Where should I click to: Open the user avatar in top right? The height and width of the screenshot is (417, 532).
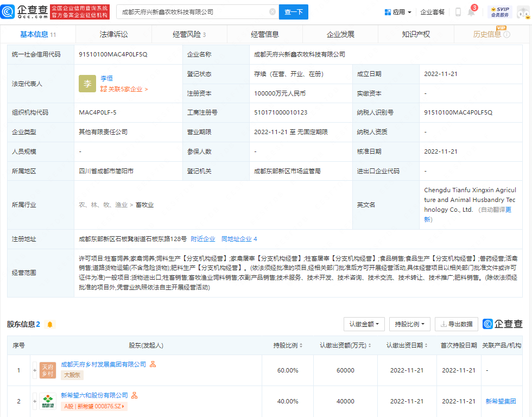point(523,12)
